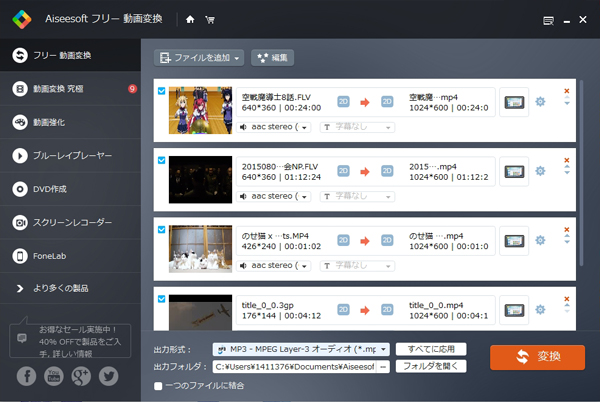The height and width of the screenshot is (402, 600).
Task: Open the home icon in title bar
Action: pos(190,20)
